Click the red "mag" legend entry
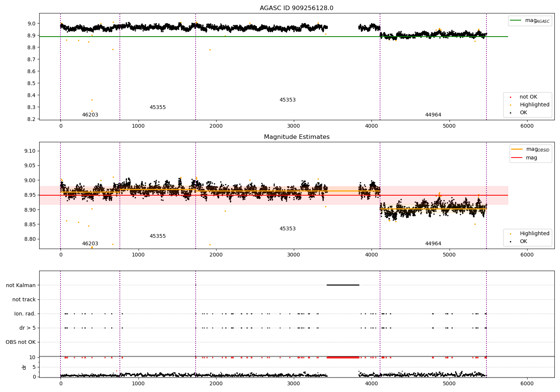The image size is (560, 392). click(525, 158)
